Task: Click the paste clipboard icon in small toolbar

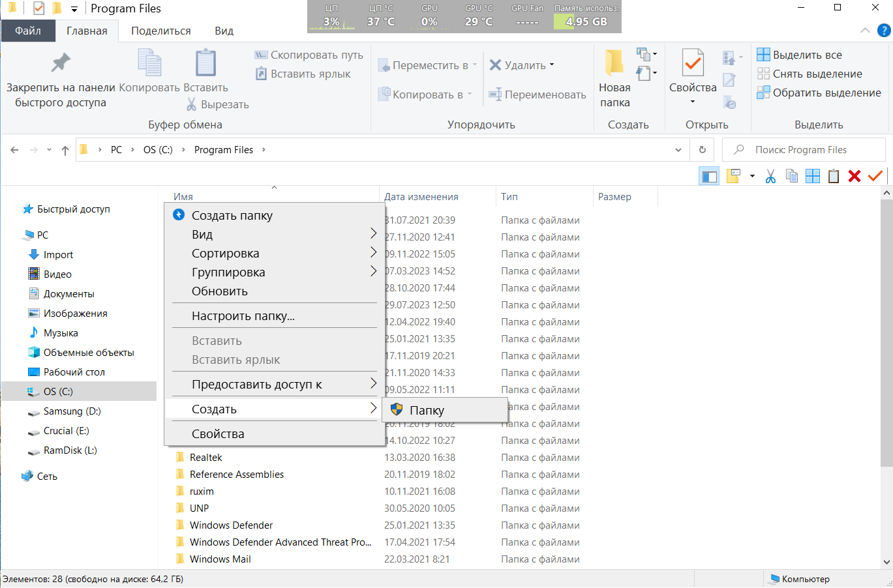Action: point(834,176)
